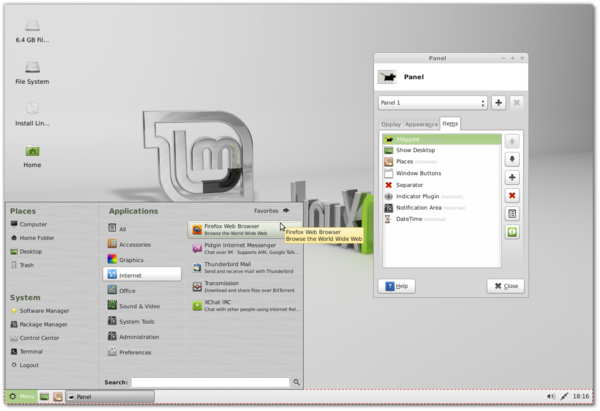
Task: Remove the selected panel item
Action: pyautogui.click(x=512, y=196)
